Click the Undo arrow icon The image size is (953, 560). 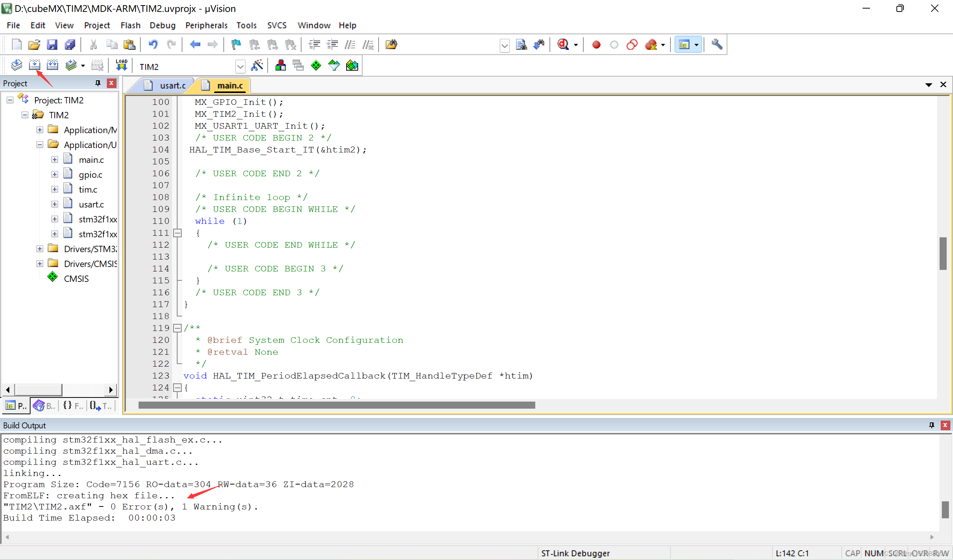[153, 45]
